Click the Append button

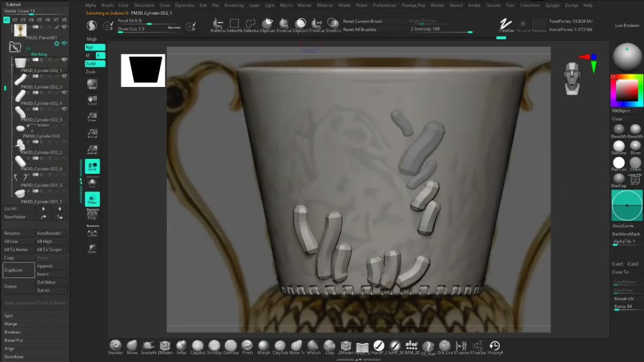pyautogui.click(x=51, y=266)
